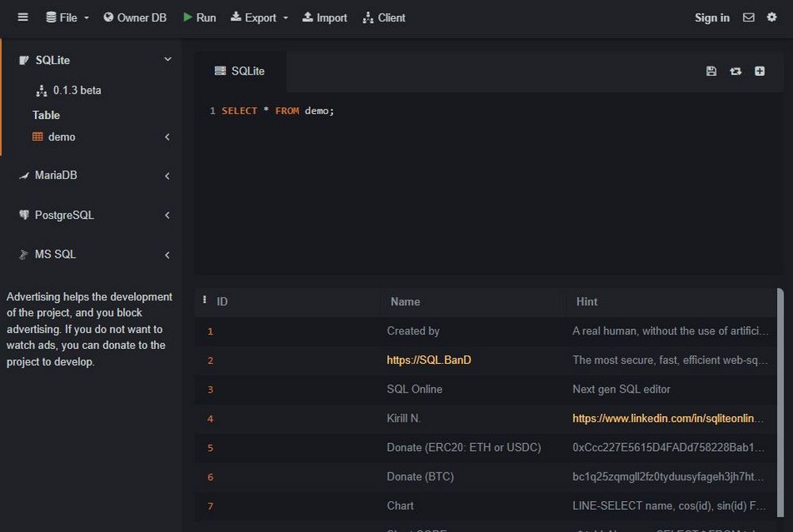The image size is (793, 532).
Task: Click the Owner DB button
Action: click(x=135, y=17)
